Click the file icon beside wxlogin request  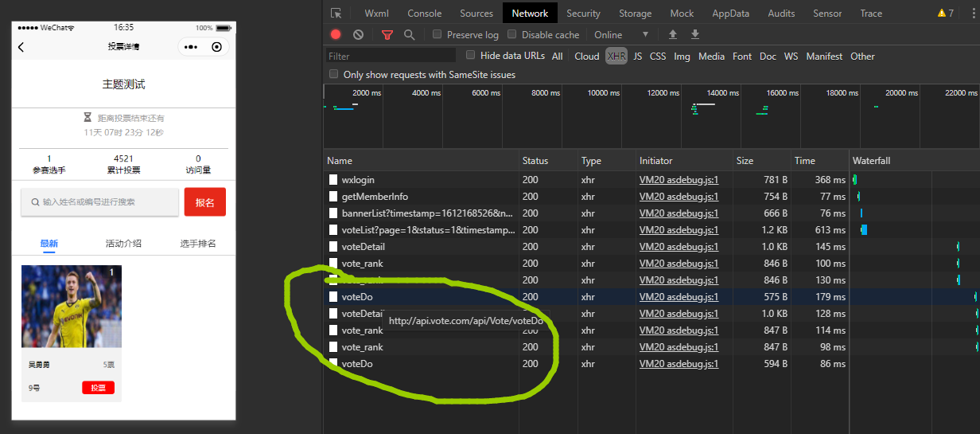[x=334, y=180]
